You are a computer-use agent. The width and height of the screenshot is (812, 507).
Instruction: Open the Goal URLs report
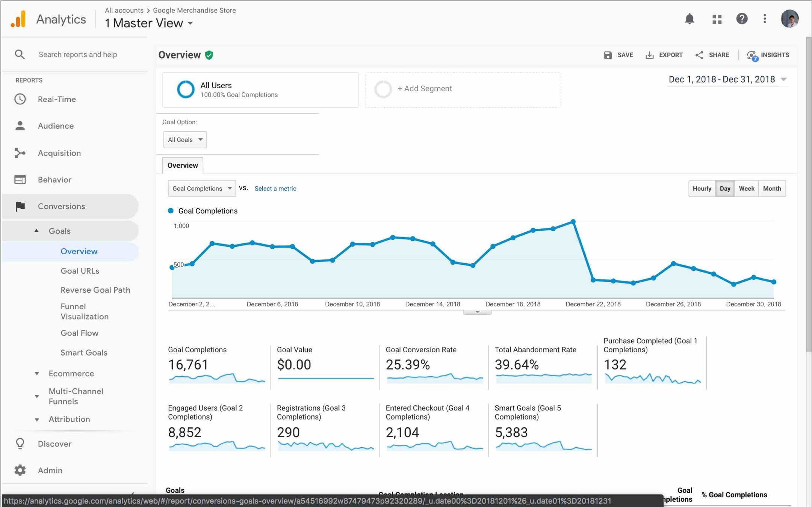point(80,271)
